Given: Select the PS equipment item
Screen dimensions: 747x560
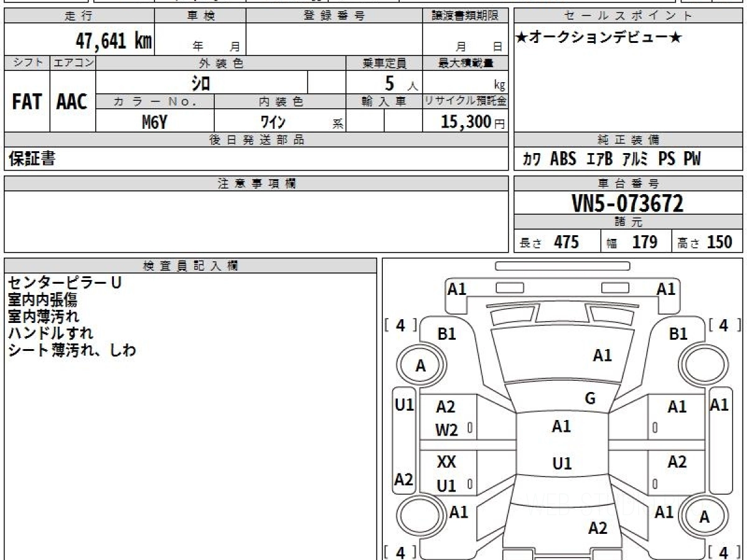Looking at the screenshot, I should (x=667, y=159).
